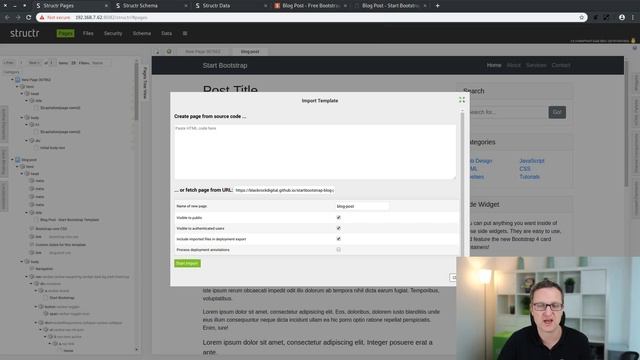
Task: Collapse the head node under blog-post
Action: (x=22, y=173)
